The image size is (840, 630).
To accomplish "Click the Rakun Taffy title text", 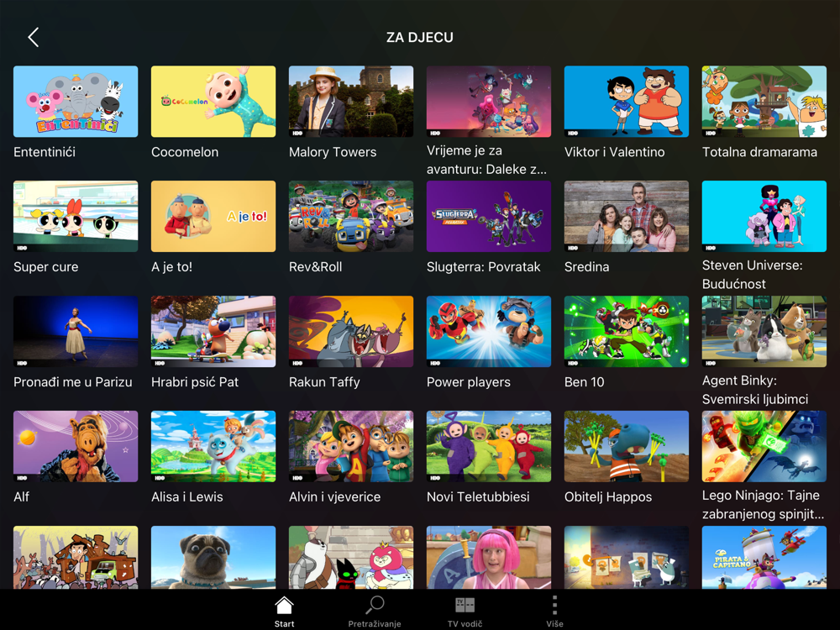I will 324,382.
